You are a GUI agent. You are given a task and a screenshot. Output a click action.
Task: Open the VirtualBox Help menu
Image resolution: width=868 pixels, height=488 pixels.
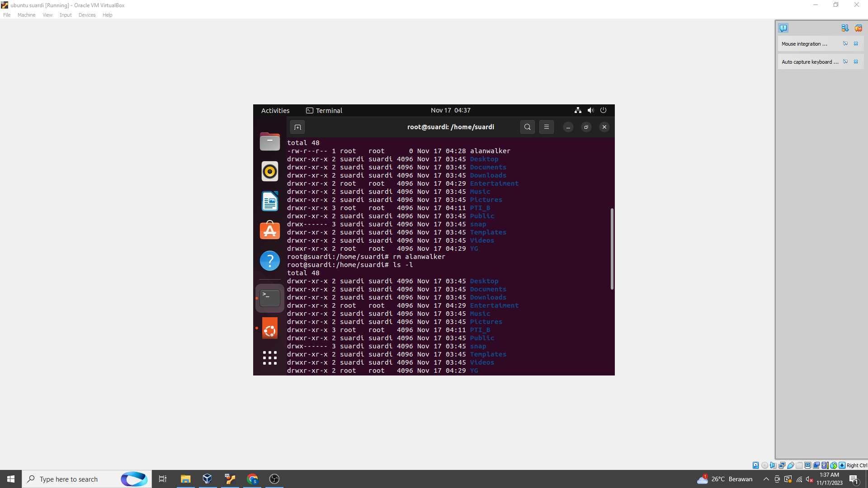click(x=107, y=15)
